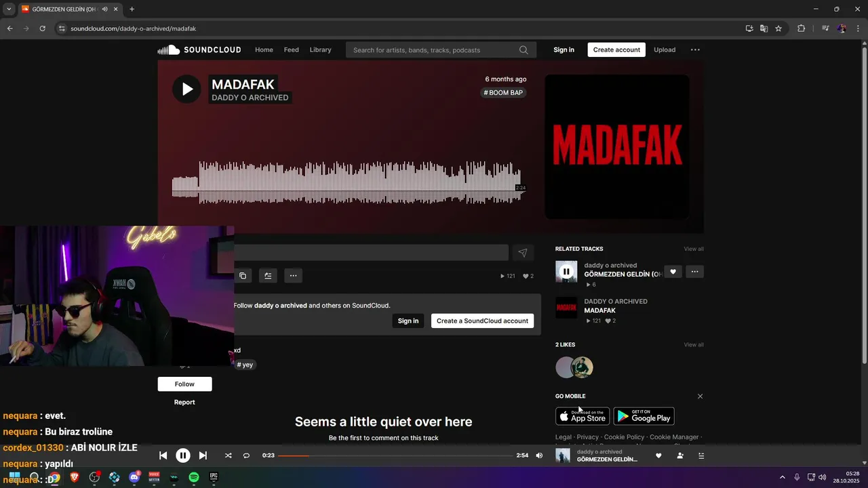This screenshot has width=868, height=488.
Task: Mute the tab via speaker icon
Action: point(104,9)
